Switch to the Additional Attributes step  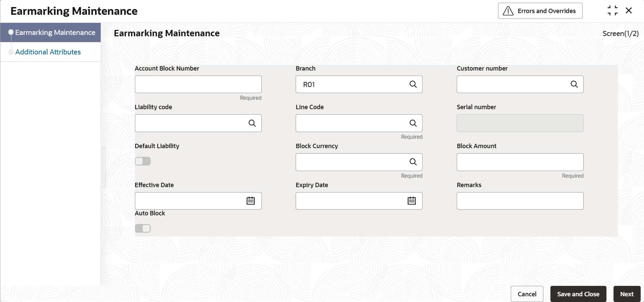pyautogui.click(x=48, y=52)
